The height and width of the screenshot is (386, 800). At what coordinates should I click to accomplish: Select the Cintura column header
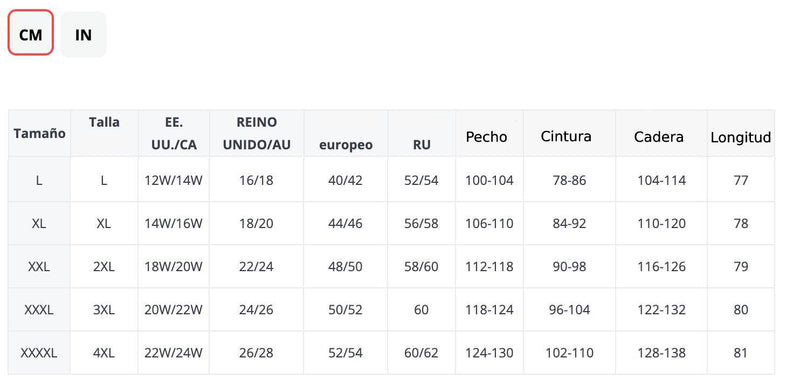pyautogui.click(x=566, y=136)
